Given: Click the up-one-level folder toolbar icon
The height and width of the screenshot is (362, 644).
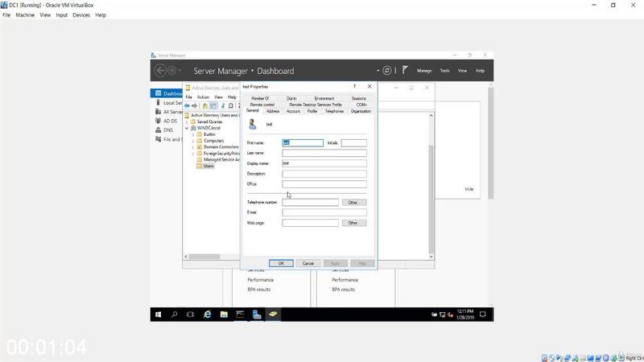Looking at the screenshot, I should click(x=204, y=106).
